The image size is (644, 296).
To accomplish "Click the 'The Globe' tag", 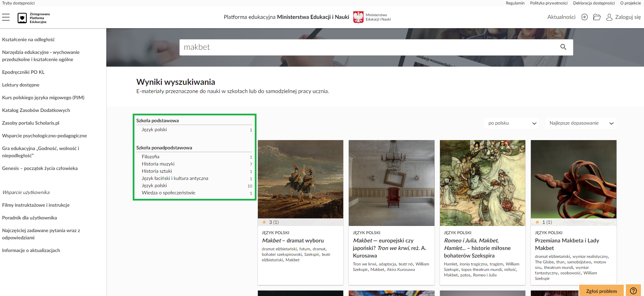I will [544, 262].
